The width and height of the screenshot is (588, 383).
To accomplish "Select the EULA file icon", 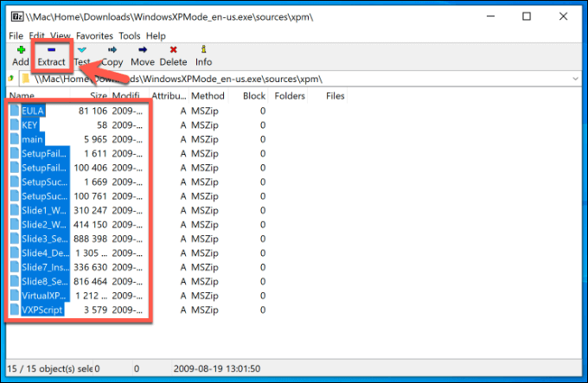I will point(15,111).
